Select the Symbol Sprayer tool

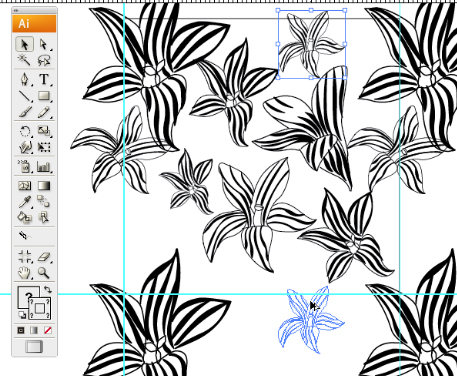pos(25,166)
